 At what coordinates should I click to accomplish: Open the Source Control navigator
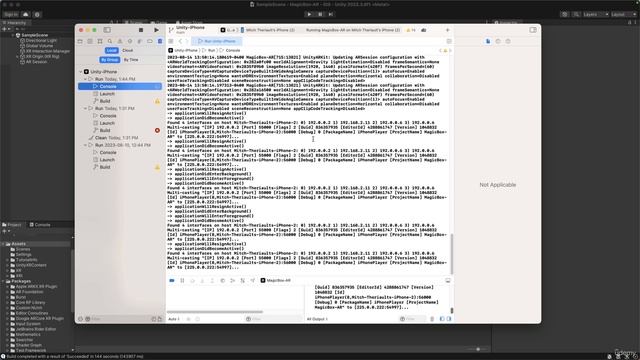90,41
